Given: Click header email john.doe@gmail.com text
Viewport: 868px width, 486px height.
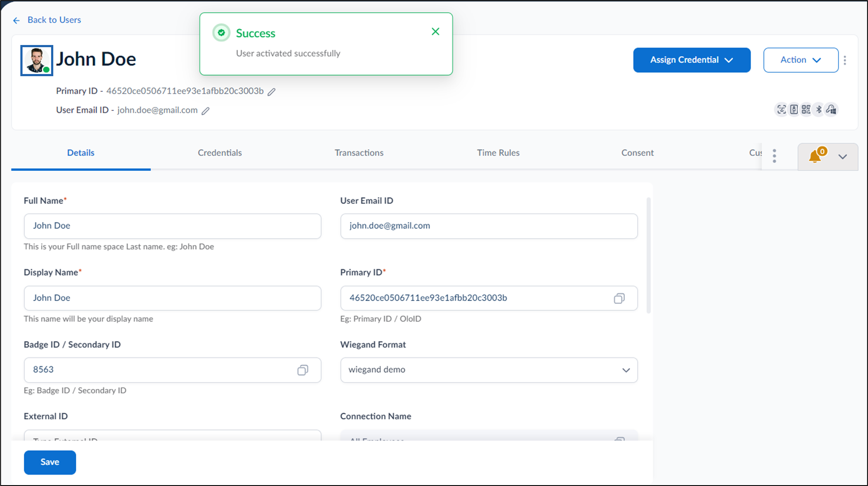Looking at the screenshot, I should 157,110.
